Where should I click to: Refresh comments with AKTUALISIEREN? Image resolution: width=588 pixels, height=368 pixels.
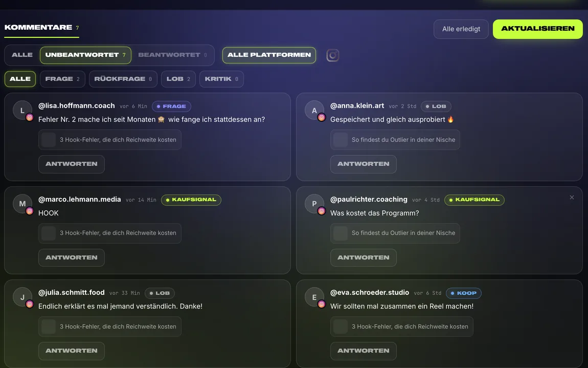point(538,29)
